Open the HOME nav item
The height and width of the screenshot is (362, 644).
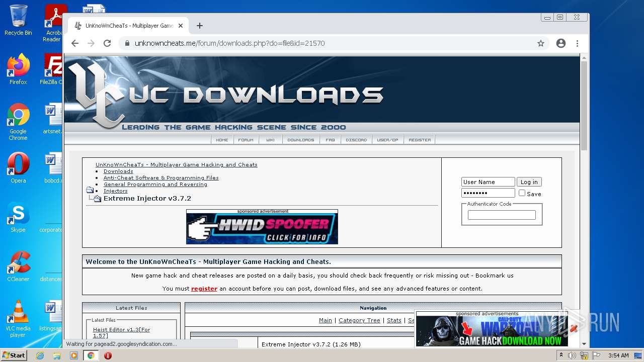point(222,140)
